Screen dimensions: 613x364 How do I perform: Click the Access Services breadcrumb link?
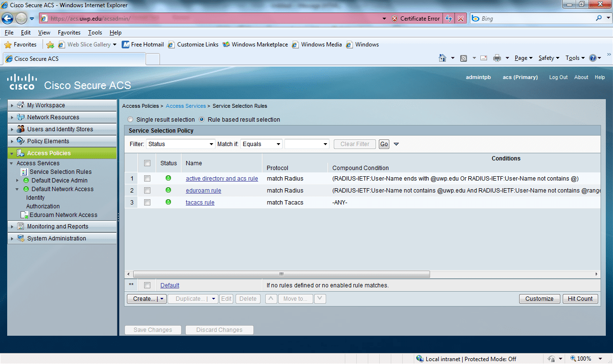[186, 106]
